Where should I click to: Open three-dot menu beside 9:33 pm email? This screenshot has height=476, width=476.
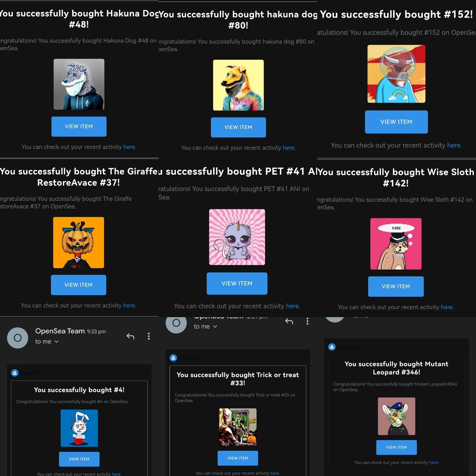pyautogui.click(x=149, y=336)
